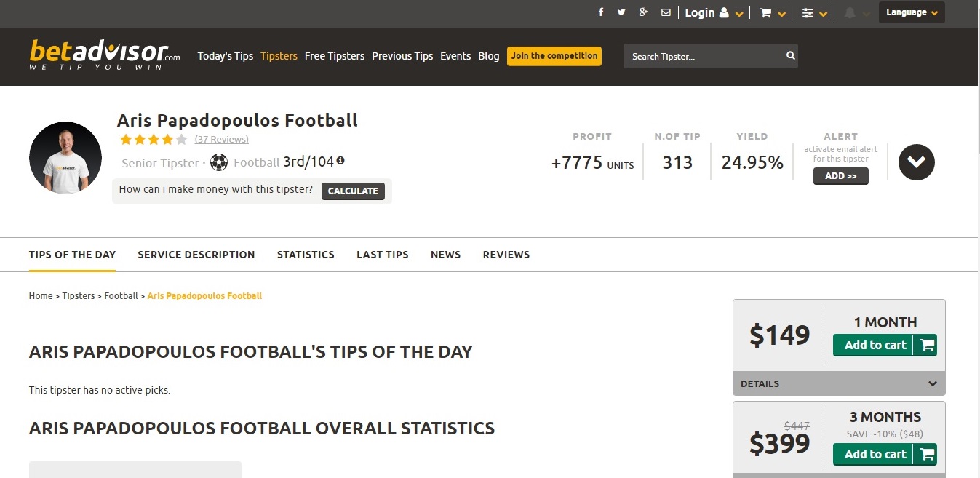Click into the Search Tipster field
The width and height of the screenshot is (980, 478).
click(702, 56)
